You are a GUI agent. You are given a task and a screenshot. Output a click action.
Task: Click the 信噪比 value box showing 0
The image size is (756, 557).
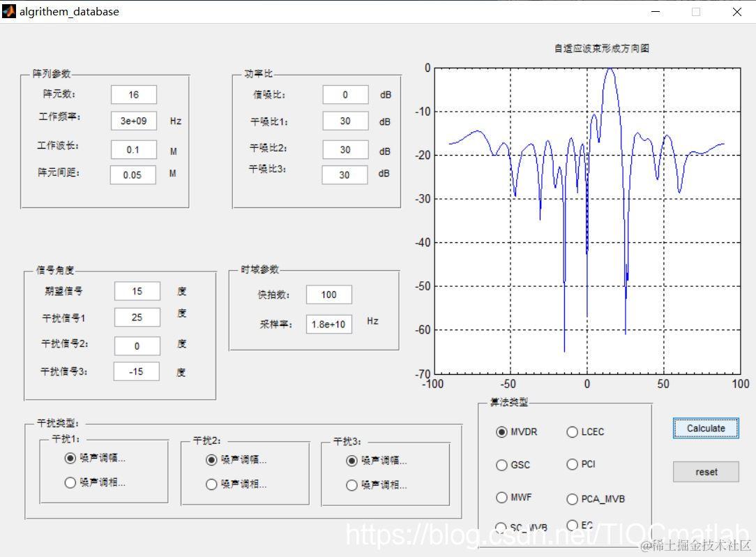point(345,94)
